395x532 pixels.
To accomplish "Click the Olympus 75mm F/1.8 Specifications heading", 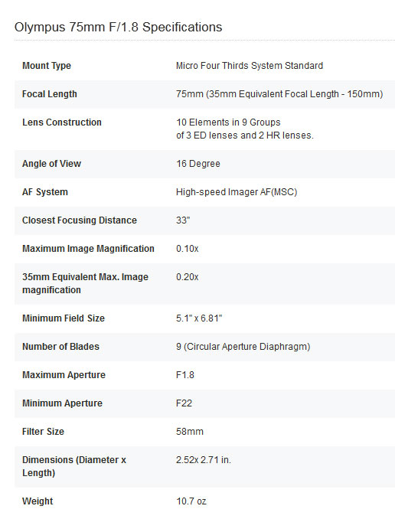I will pos(118,27).
